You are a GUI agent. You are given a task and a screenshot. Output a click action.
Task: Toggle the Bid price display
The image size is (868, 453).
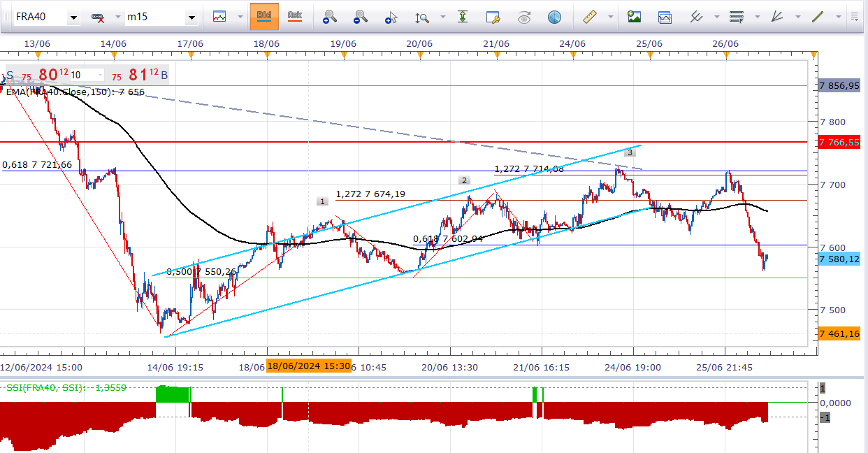[x=264, y=17]
